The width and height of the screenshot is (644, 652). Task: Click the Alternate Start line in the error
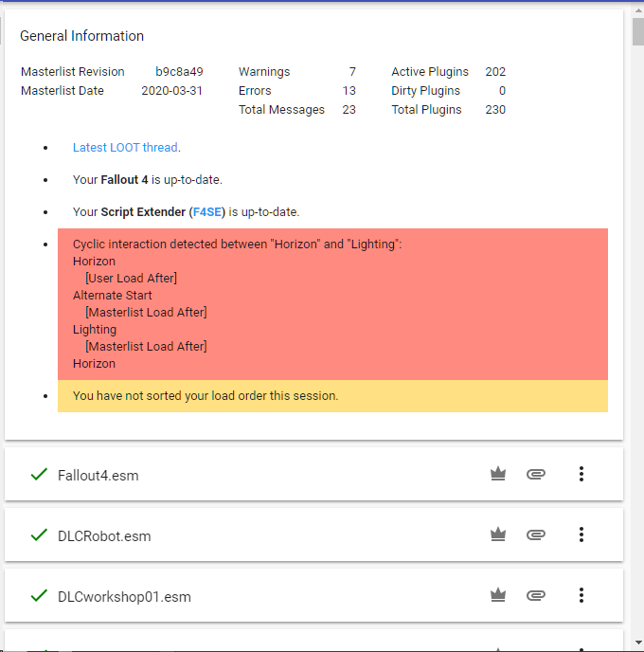(112, 296)
